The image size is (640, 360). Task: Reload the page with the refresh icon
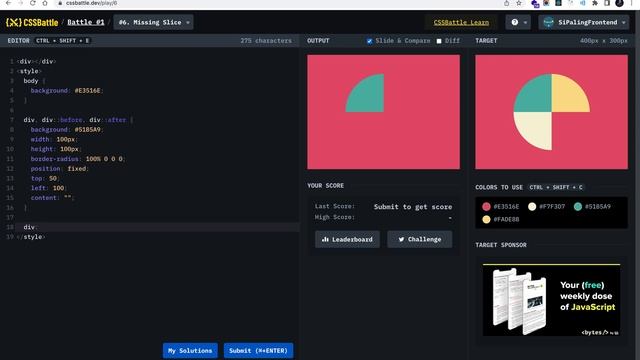[x=33, y=3]
